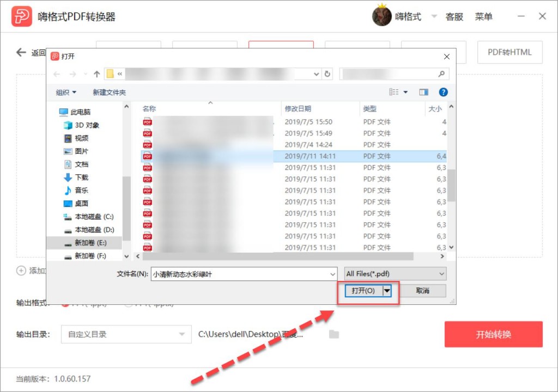Click the 打开(O) button
Viewport: 558px width, 392px height.
point(363,291)
